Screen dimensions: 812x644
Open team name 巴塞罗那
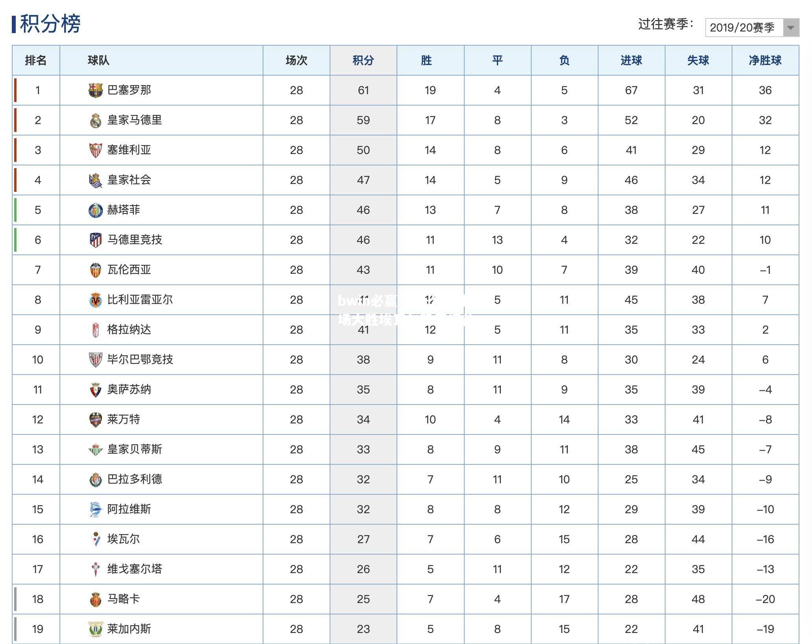[x=129, y=90]
